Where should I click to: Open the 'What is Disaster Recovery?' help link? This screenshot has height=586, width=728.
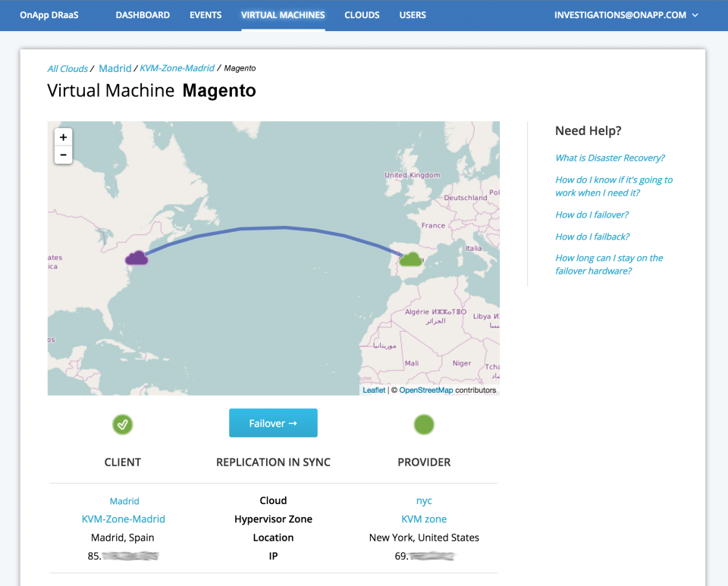coord(610,158)
